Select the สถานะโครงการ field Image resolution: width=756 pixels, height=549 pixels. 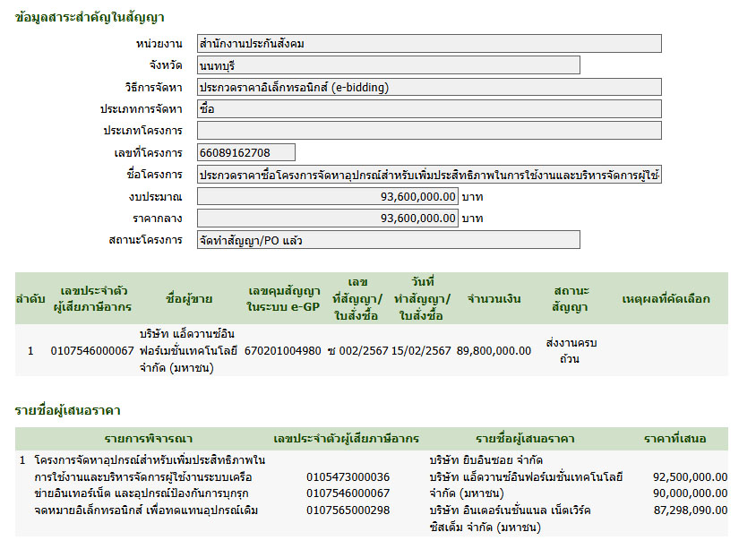[x=388, y=240]
